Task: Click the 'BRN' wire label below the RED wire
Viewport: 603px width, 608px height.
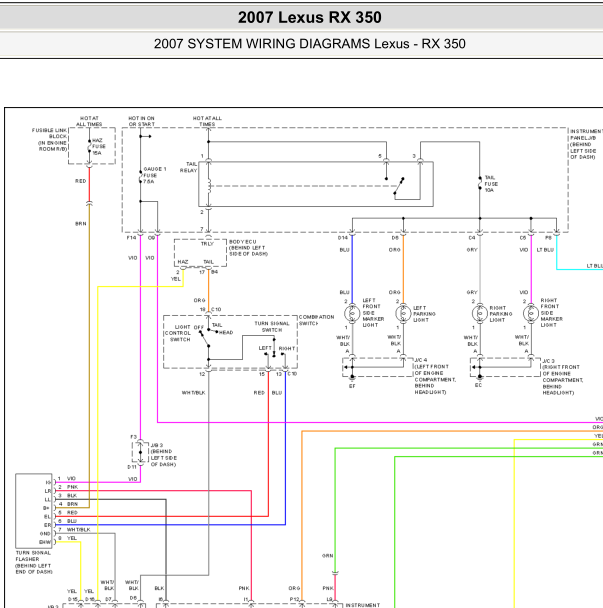Action: pyautogui.click(x=80, y=224)
